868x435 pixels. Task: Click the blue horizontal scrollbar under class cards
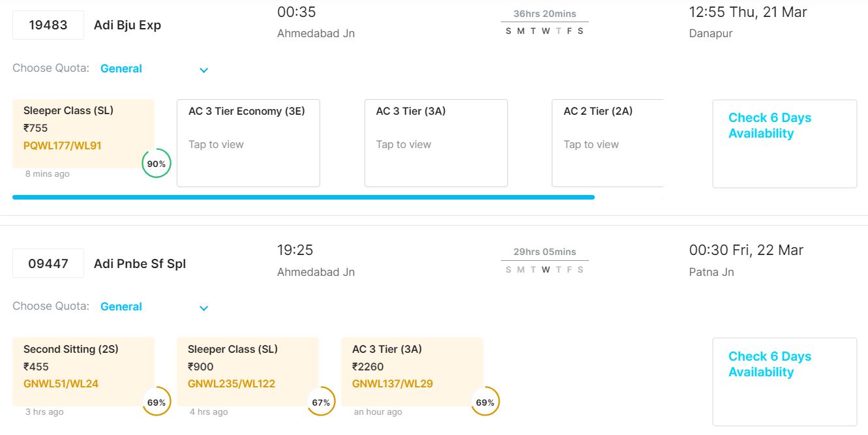[303, 197]
